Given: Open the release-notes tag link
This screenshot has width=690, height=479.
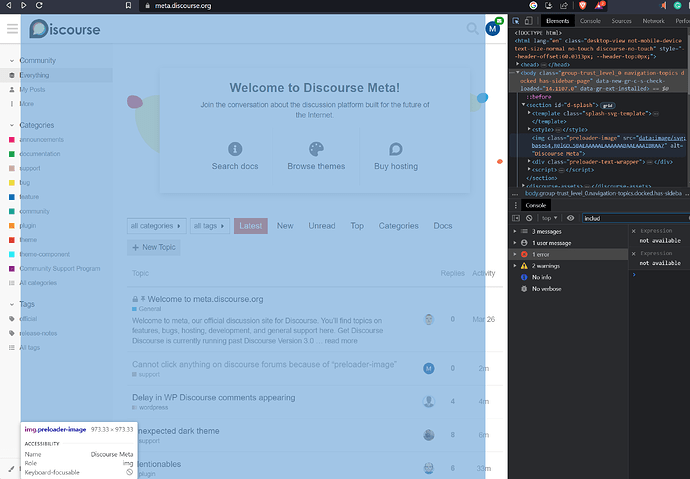Looking at the screenshot, I should click(38, 333).
